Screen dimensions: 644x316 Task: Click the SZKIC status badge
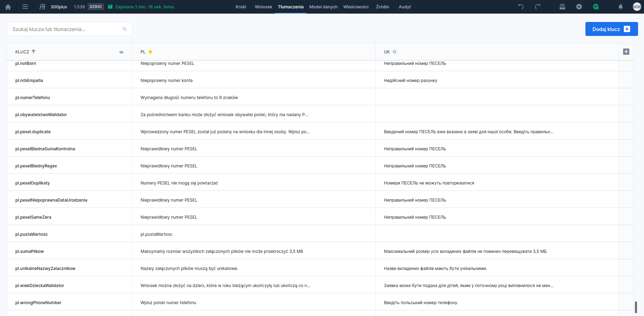pos(96,7)
